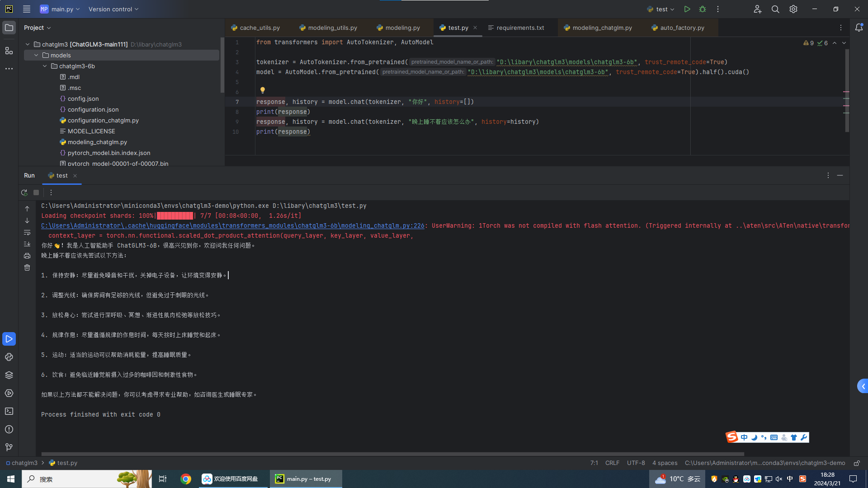Change UTF-8 file encoding
Viewport: 868px width, 488px height.
[x=636, y=463]
